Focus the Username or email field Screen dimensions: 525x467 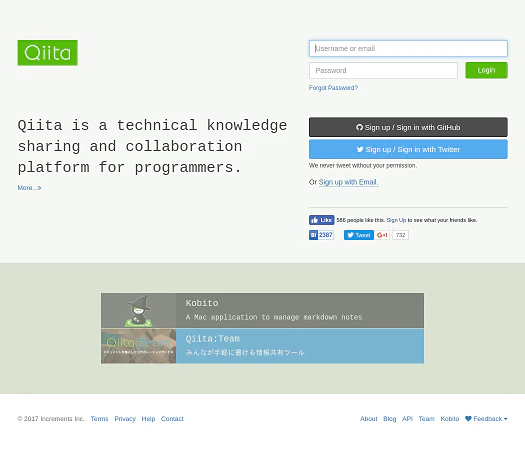pos(408,49)
